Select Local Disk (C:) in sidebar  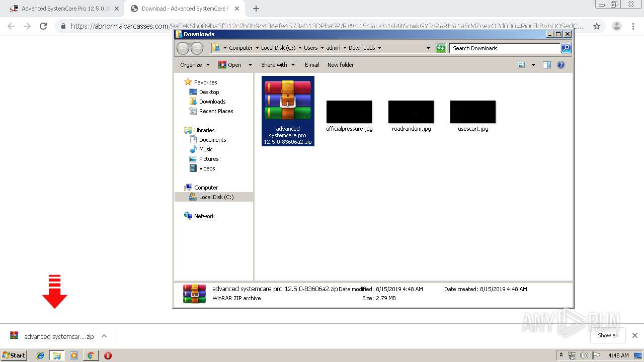[214, 197]
